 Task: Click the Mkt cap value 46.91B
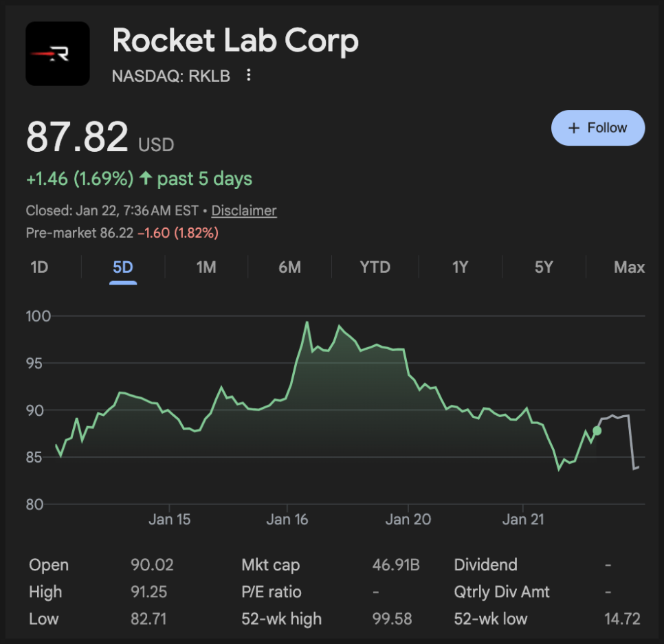396,565
